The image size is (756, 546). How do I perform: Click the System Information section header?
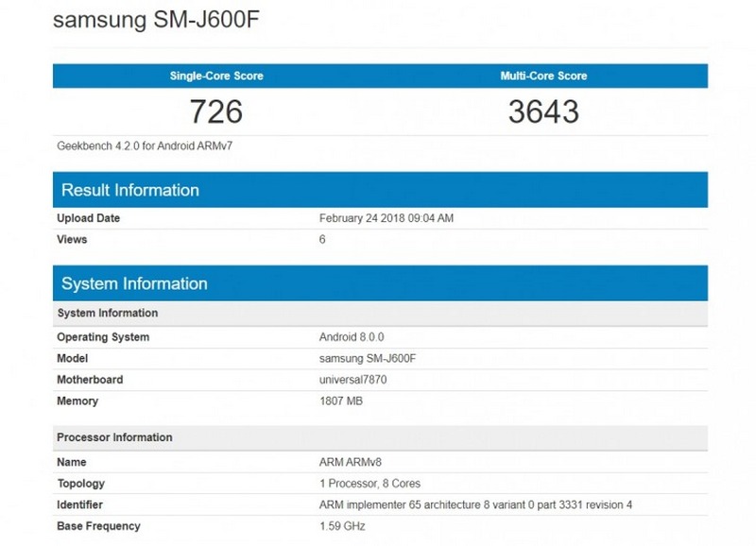[x=132, y=282]
